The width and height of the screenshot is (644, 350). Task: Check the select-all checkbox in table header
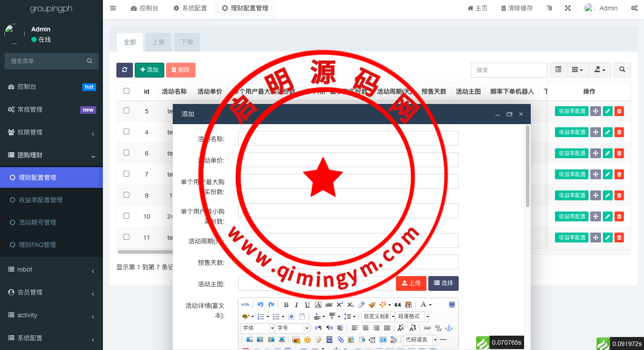[x=126, y=91]
